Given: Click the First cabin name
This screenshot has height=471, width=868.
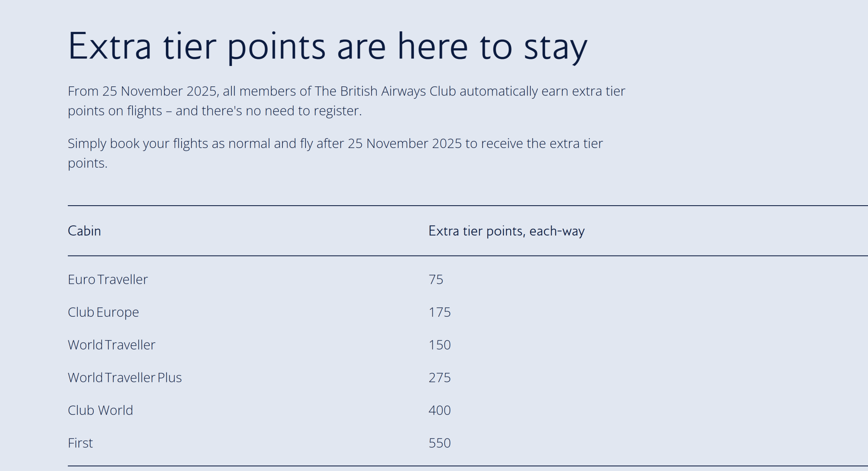Looking at the screenshot, I should tap(80, 443).
